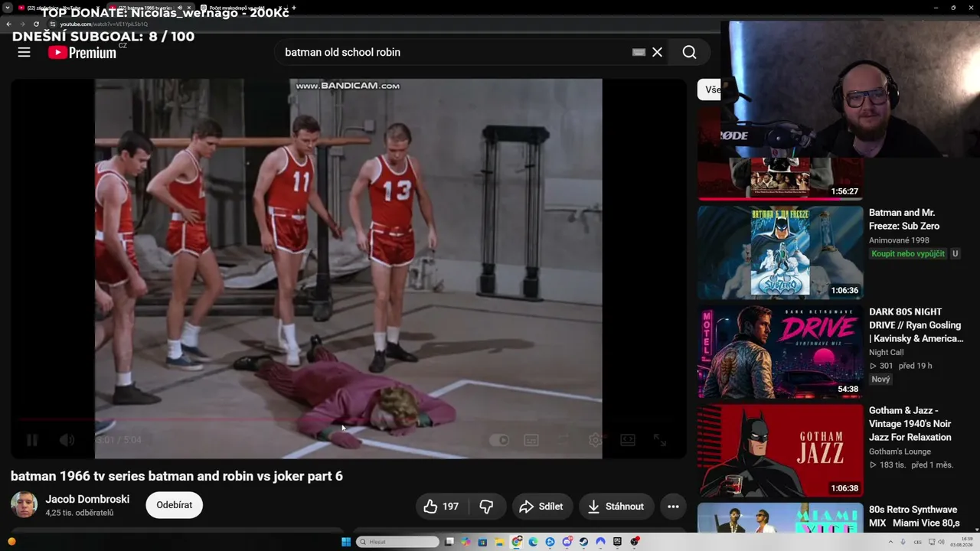Open Batman and Mr. Freeze thumbnail
Viewport: 980px width, 551px height.
pyautogui.click(x=780, y=252)
